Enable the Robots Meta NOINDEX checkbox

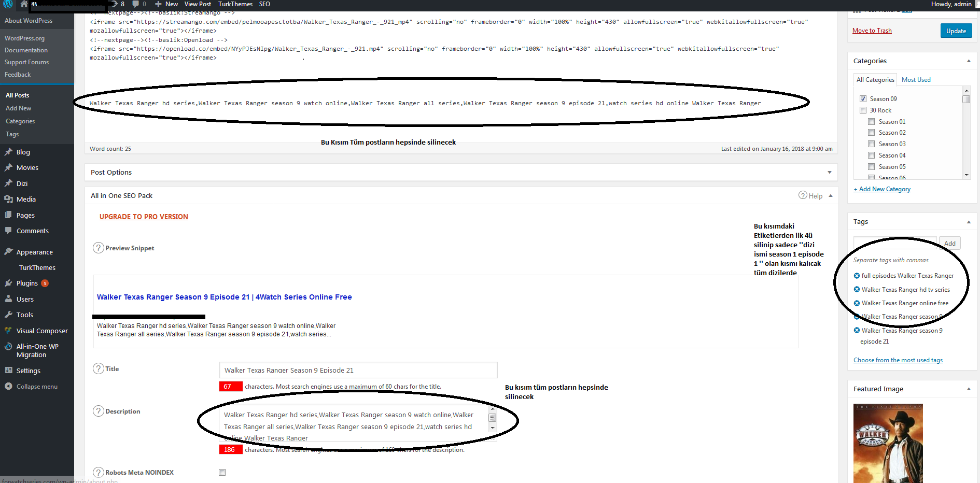point(222,472)
